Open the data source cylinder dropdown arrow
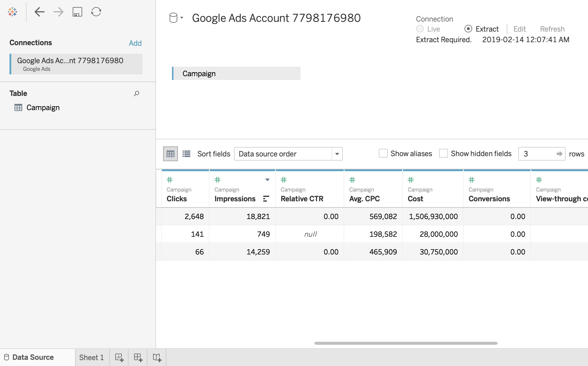Image resolution: width=588 pixels, height=366 pixels. 182,18
